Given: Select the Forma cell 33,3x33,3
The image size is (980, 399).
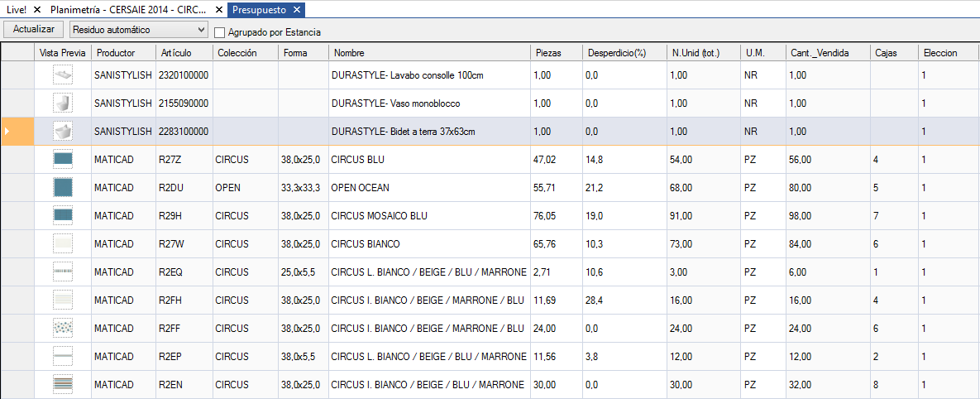Looking at the screenshot, I should [x=304, y=188].
